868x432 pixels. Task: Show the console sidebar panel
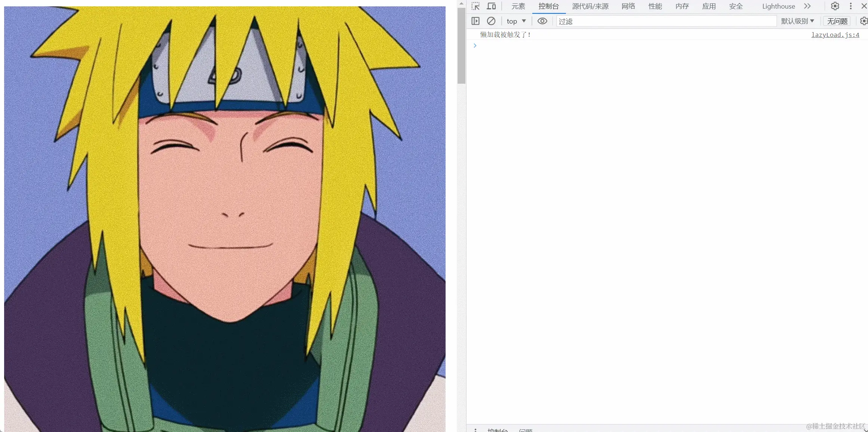click(x=475, y=21)
